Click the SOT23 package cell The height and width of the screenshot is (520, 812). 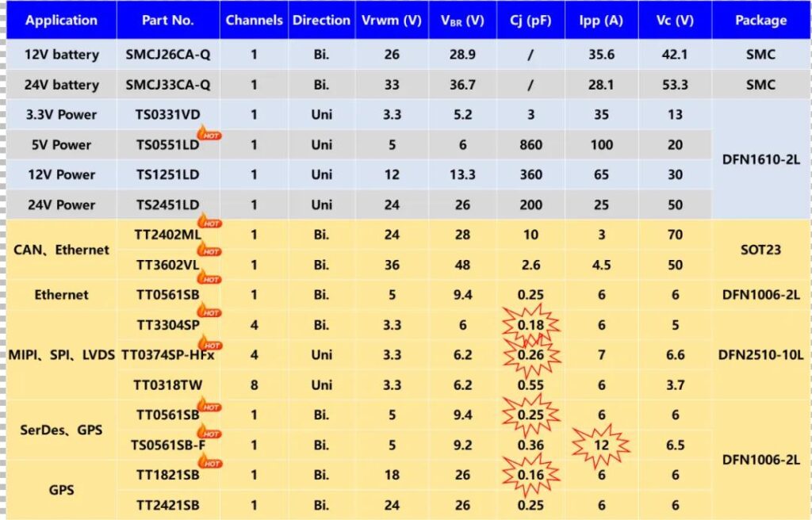pyautogui.click(x=760, y=250)
